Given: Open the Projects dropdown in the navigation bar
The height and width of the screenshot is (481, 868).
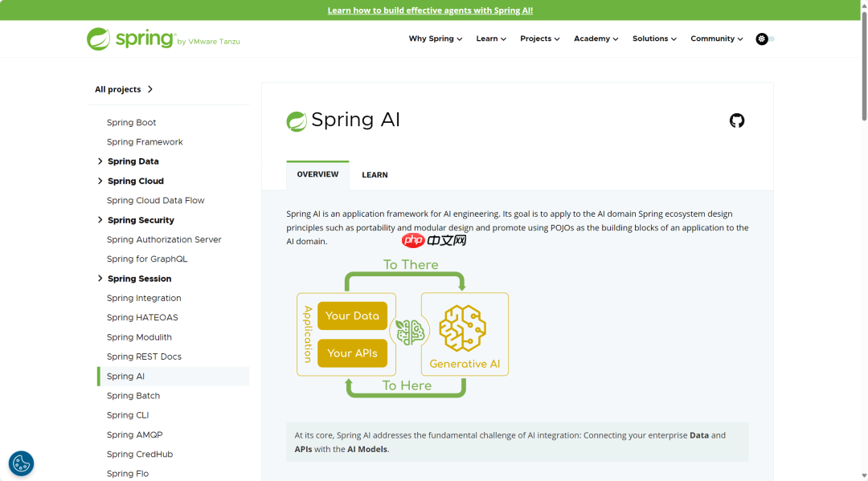Looking at the screenshot, I should point(539,39).
